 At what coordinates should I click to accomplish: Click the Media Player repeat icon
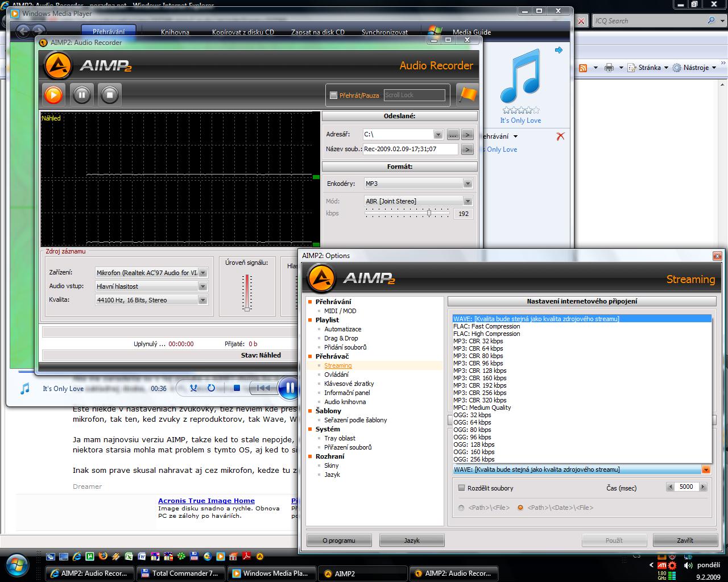tap(211, 388)
